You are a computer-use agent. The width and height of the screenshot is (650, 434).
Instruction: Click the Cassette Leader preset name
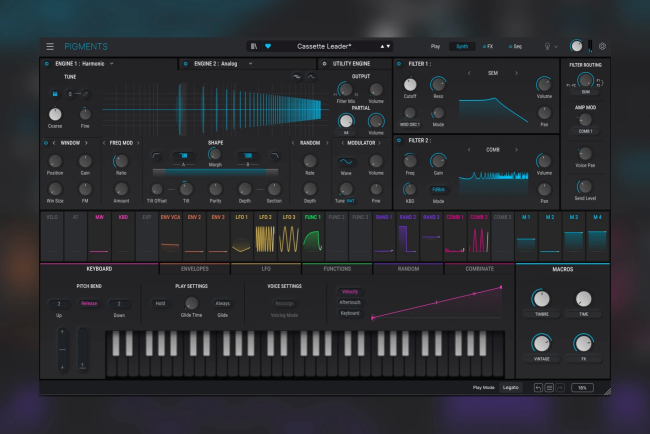(x=324, y=46)
